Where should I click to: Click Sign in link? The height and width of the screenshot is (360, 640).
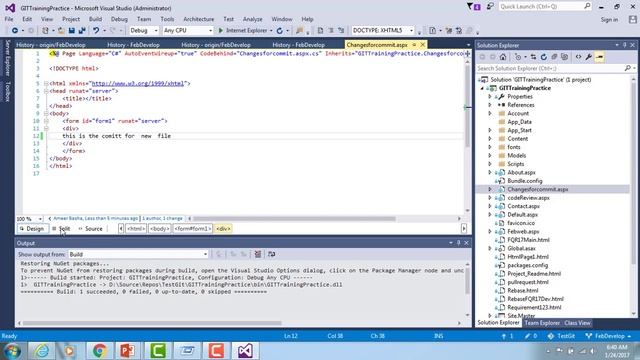pos(609,20)
